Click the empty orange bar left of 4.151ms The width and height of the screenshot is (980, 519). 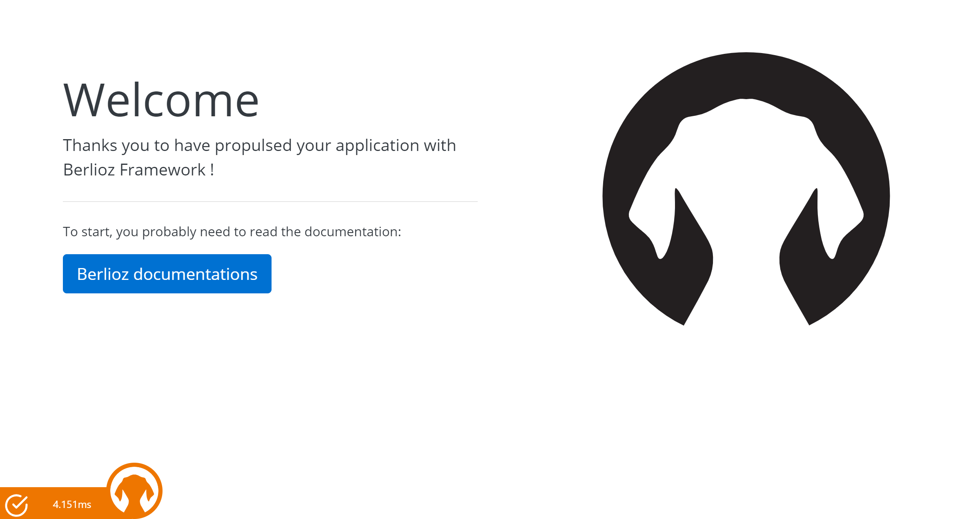(x=40, y=505)
